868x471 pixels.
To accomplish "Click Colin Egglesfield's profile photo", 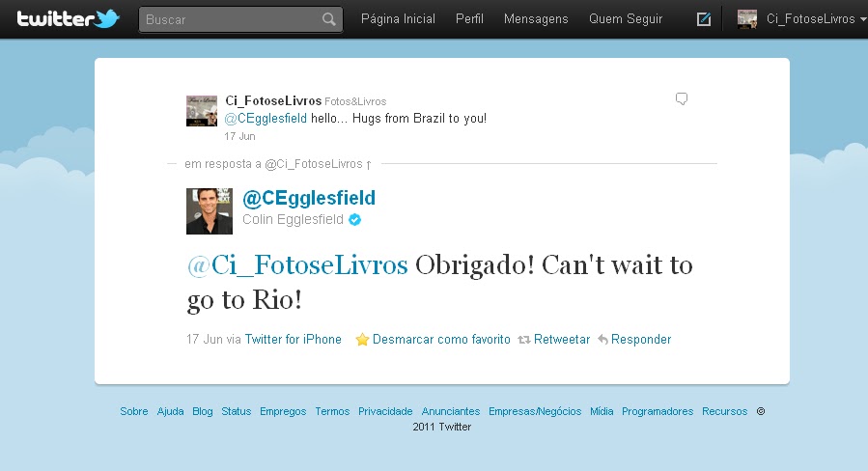I will (x=210, y=210).
